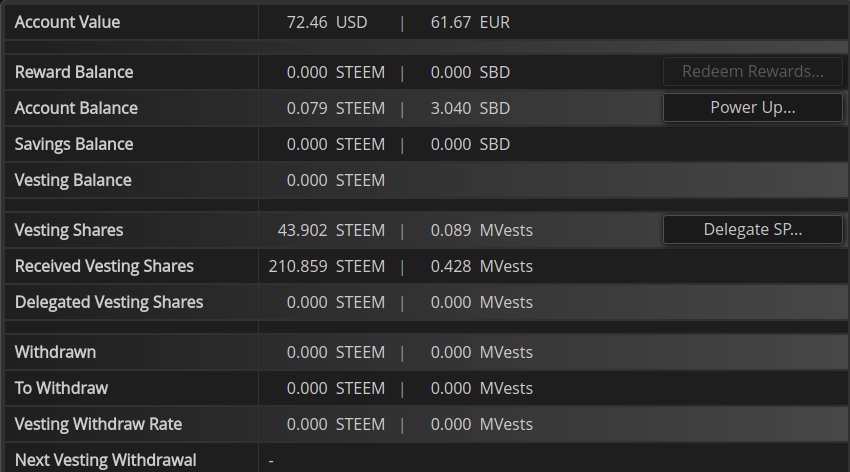Select the Reward Balance label
This screenshot has height=472, width=850.
pyautogui.click(x=74, y=72)
